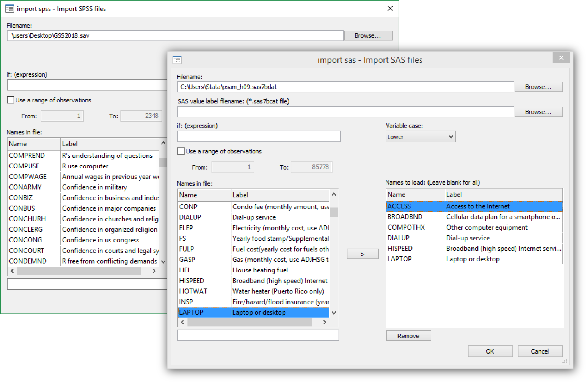Click right arrow of SAS names horizontal scrollbar
Screen dimensions: 588x384
pos(325,322)
